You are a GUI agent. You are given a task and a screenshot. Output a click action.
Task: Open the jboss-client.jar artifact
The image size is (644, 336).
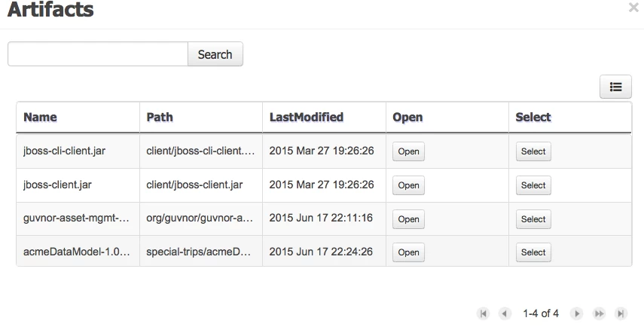[408, 185]
